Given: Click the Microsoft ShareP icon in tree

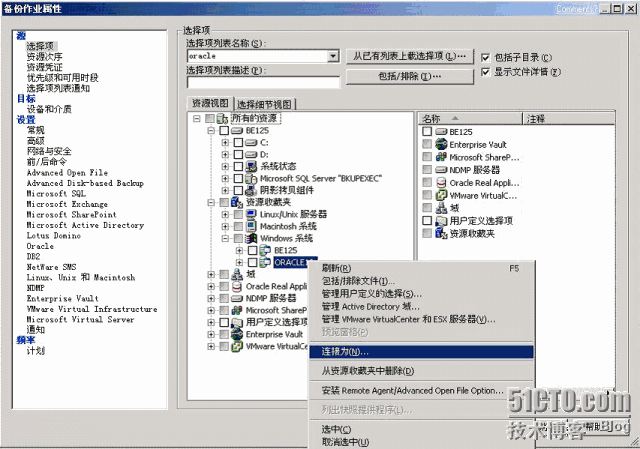Looking at the screenshot, I should point(237,310).
